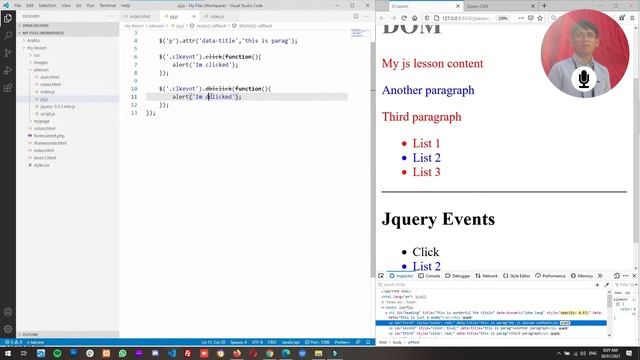Click the split editor icon in VS Code

click(356, 16)
